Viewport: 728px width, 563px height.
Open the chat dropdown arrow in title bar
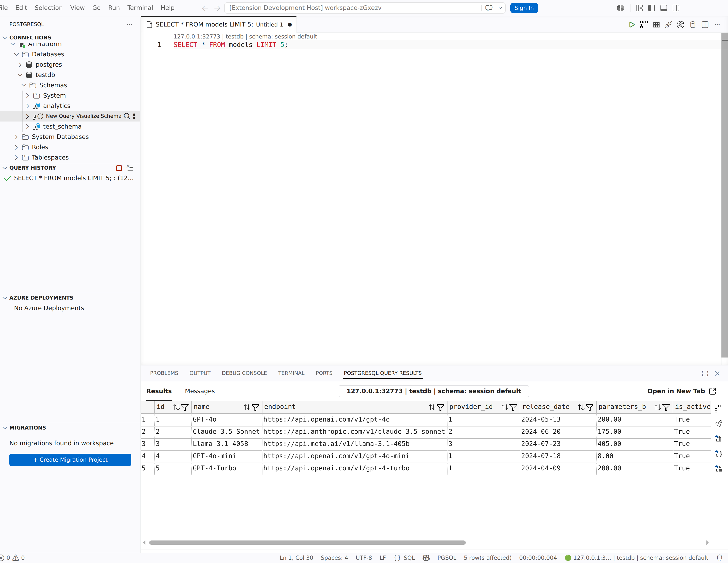(x=500, y=8)
